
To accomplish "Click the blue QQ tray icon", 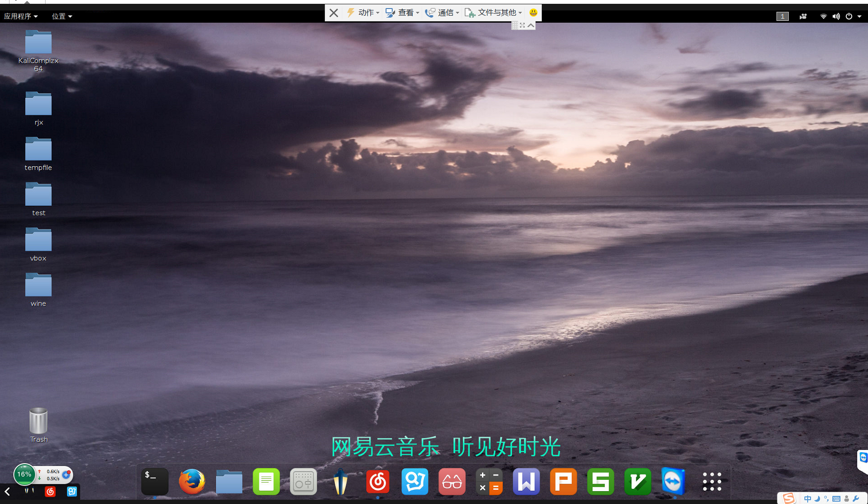I will coord(72,492).
